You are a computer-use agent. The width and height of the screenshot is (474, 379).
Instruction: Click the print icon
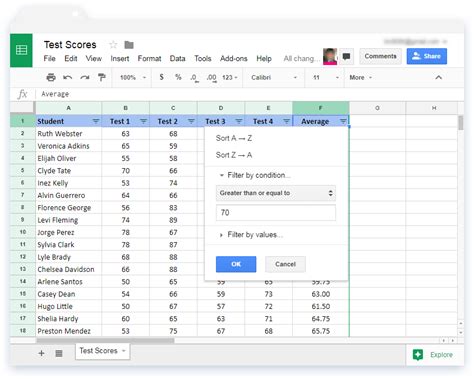tap(51, 77)
